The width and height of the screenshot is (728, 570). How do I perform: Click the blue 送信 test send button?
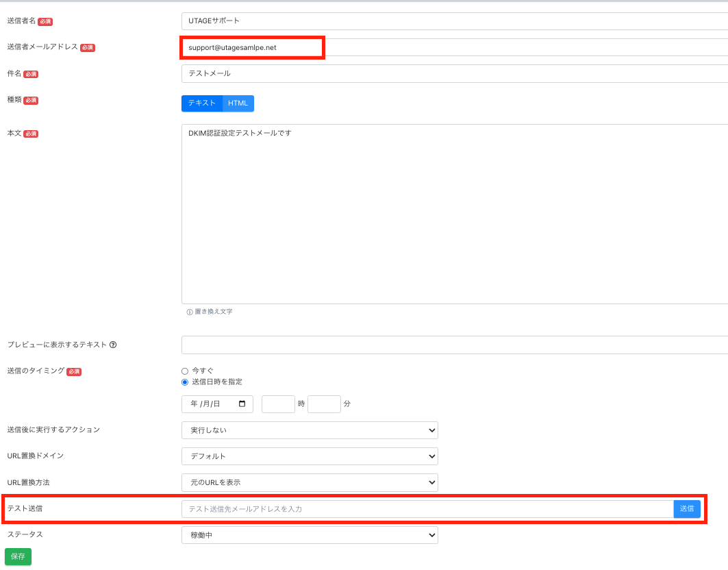pos(687,508)
